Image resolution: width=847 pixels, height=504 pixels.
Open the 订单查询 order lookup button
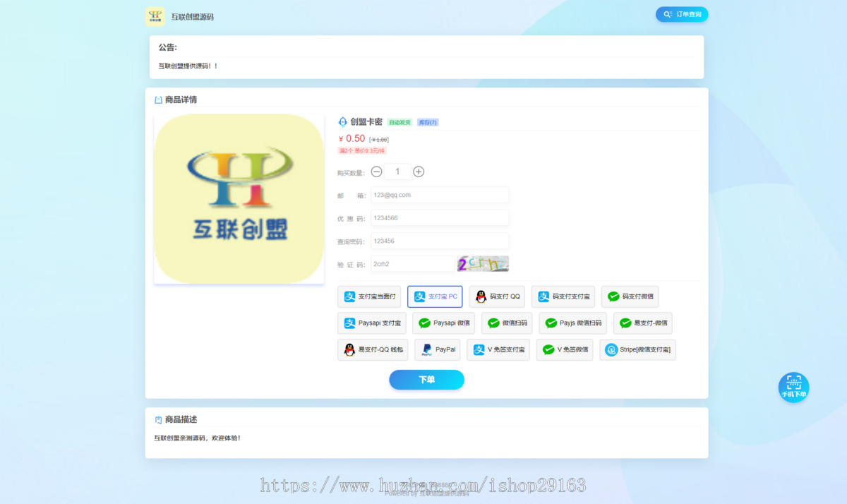[682, 14]
